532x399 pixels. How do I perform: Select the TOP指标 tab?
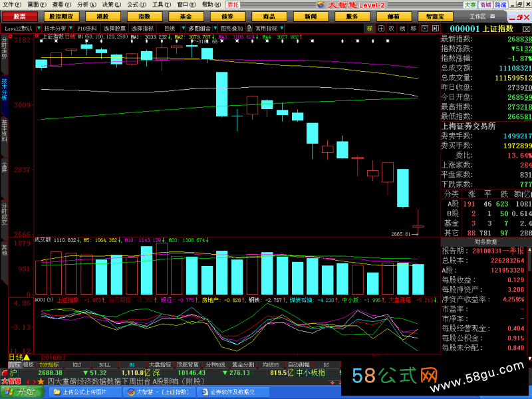49,364
